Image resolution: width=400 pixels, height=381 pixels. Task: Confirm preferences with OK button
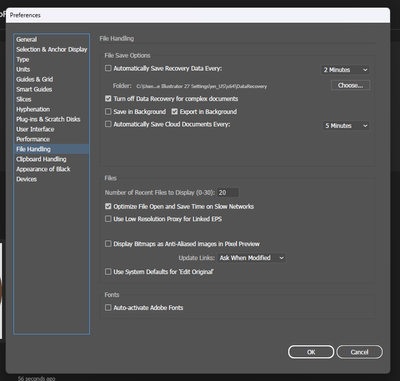[x=311, y=352]
